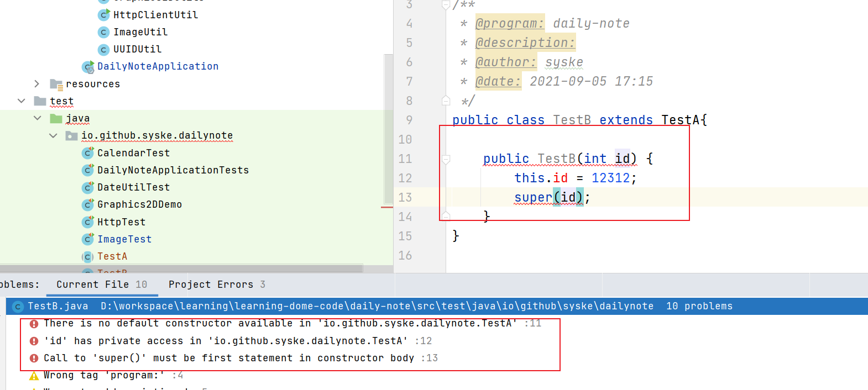Click the DailyNoteApplicationTests class icon
Image resolution: width=868 pixels, height=390 pixels.
[x=87, y=170]
